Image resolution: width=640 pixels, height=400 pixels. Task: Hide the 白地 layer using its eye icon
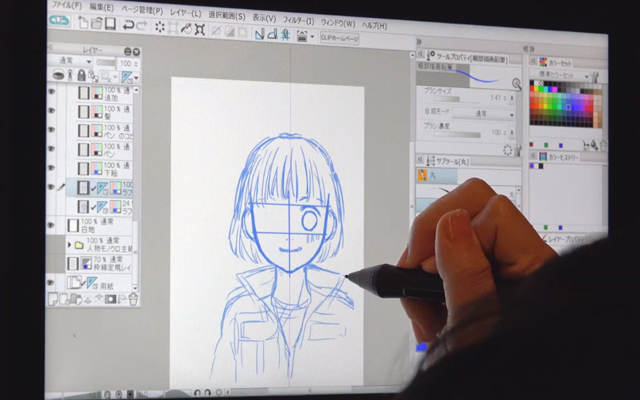[x=51, y=224]
